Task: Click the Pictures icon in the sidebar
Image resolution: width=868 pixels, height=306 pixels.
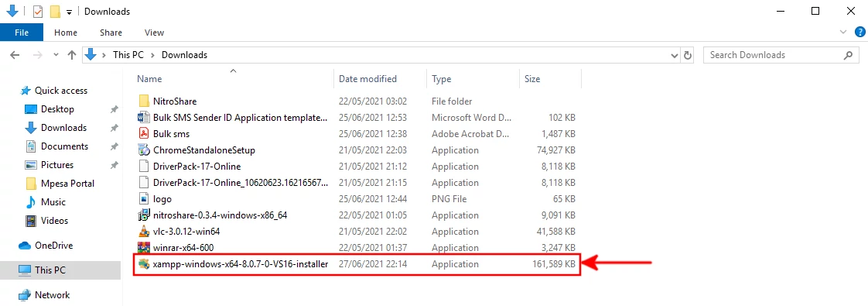Action: (31, 165)
